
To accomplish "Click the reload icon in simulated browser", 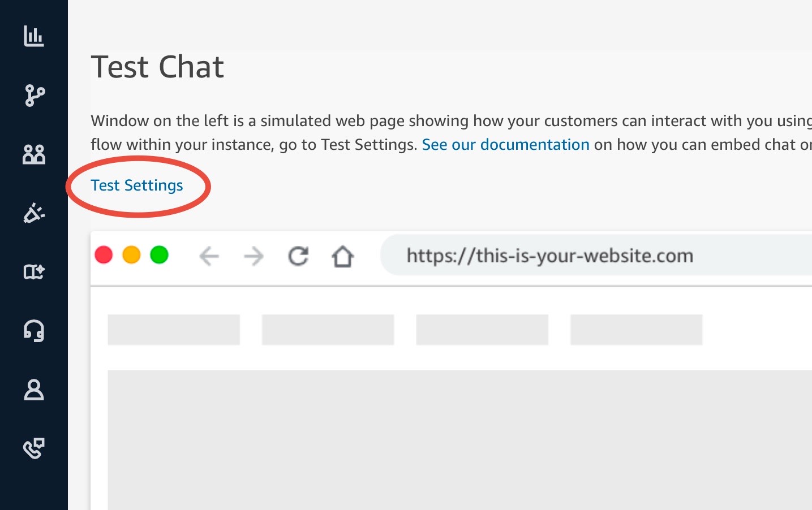I will click(298, 256).
